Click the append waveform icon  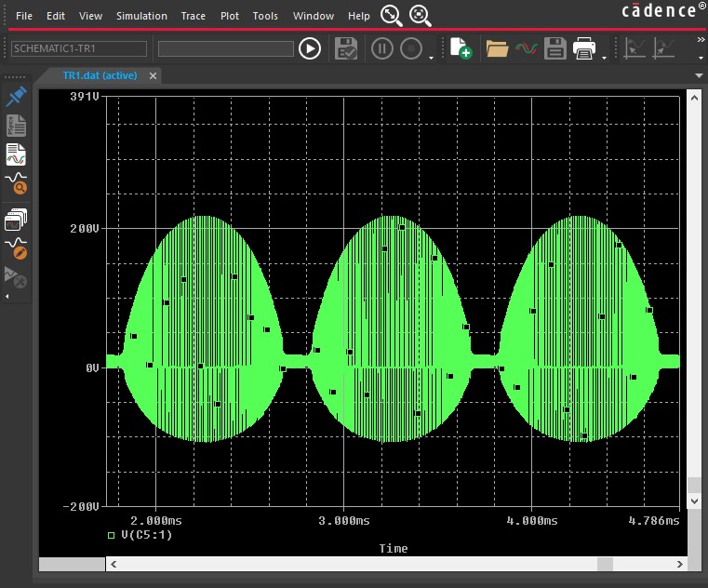coord(527,48)
